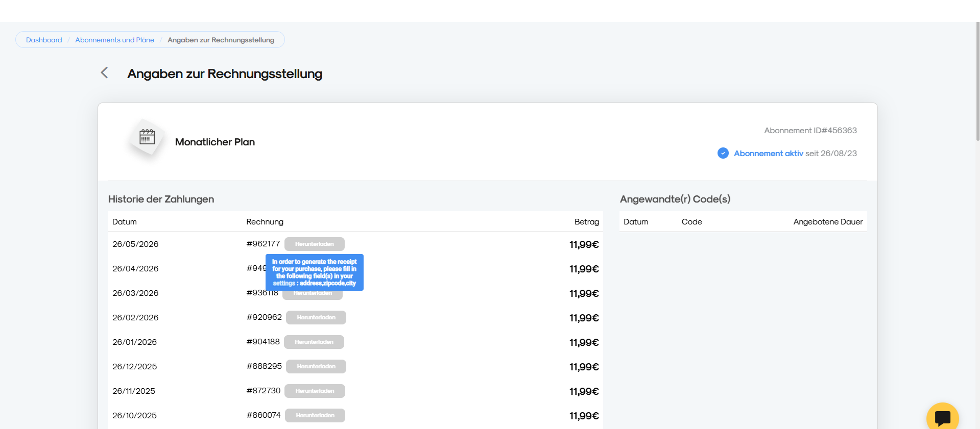The image size is (980, 429).
Task: Click invoice number #920962
Action: click(x=264, y=317)
